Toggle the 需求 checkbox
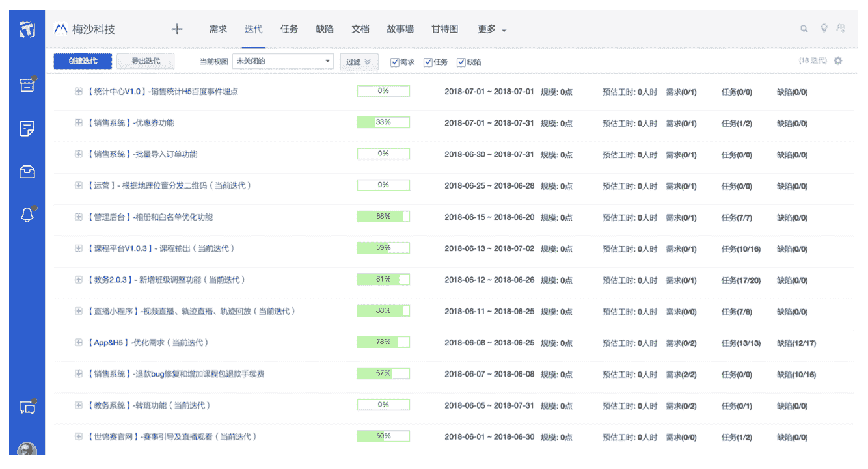The height and width of the screenshot is (469, 868). tap(394, 62)
